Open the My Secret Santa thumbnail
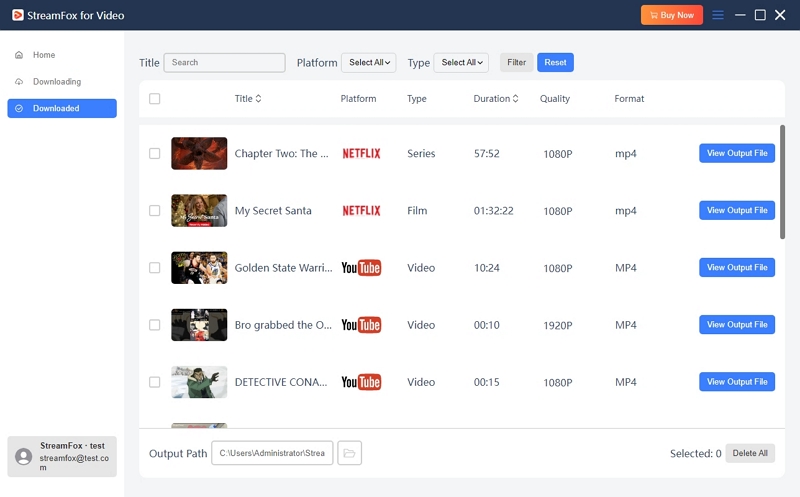 point(199,211)
